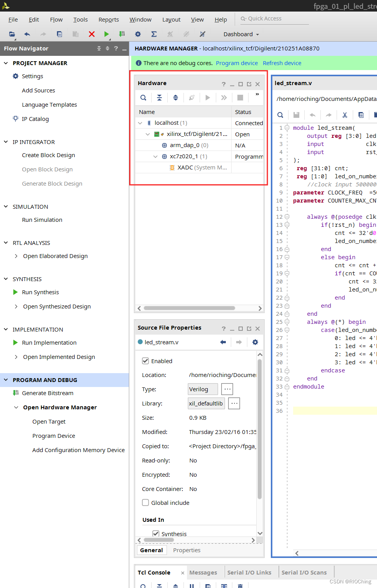Open the Flow menu
Image resolution: width=377 pixels, height=588 pixels.
tap(56, 20)
